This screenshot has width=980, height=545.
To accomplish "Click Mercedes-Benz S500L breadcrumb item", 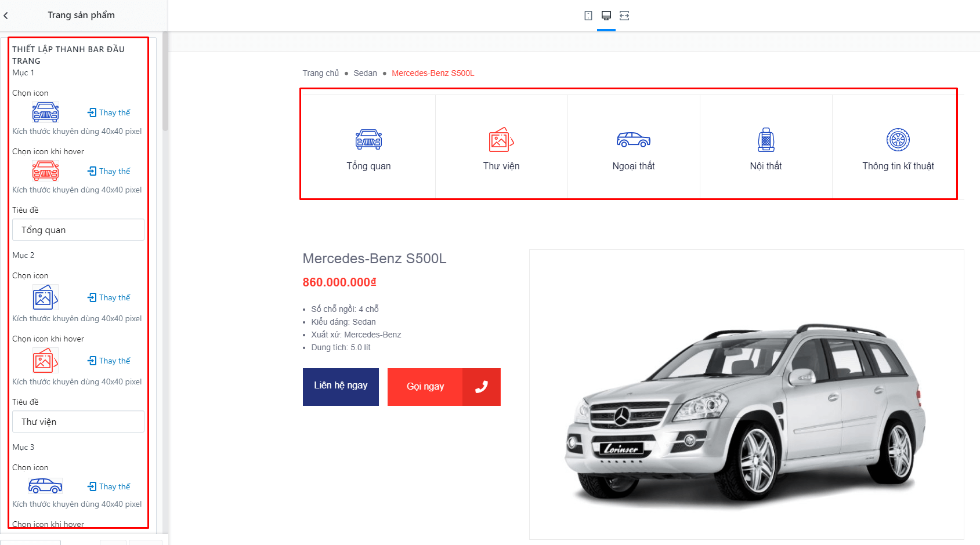I will tap(433, 73).
